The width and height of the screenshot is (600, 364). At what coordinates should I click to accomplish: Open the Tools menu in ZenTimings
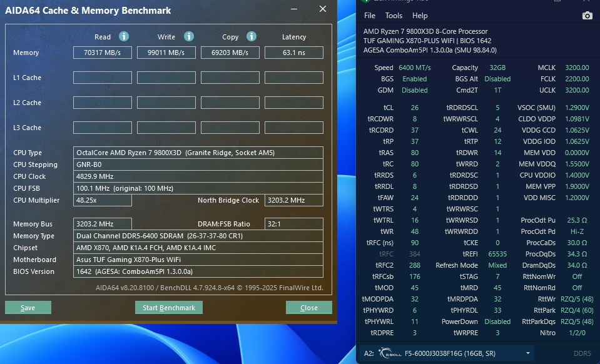coord(394,16)
